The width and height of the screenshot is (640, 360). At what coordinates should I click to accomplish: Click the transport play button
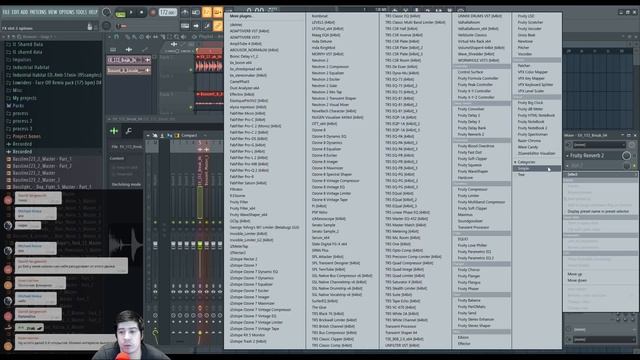(x=131, y=13)
